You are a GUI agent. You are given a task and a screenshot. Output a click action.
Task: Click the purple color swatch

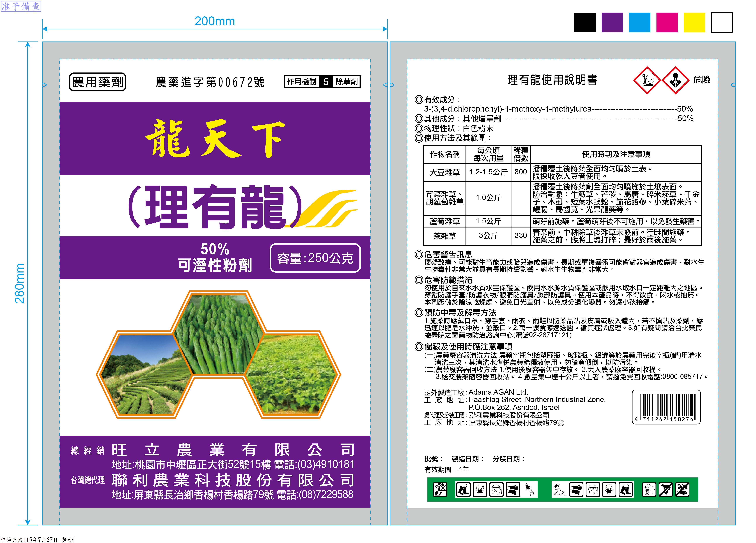coord(612,22)
